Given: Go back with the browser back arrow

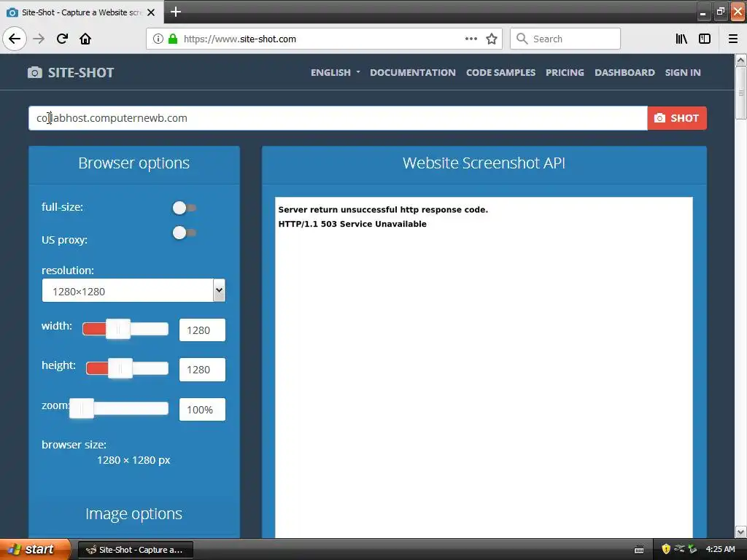Looking at the screenshot, I should [15, 39].
